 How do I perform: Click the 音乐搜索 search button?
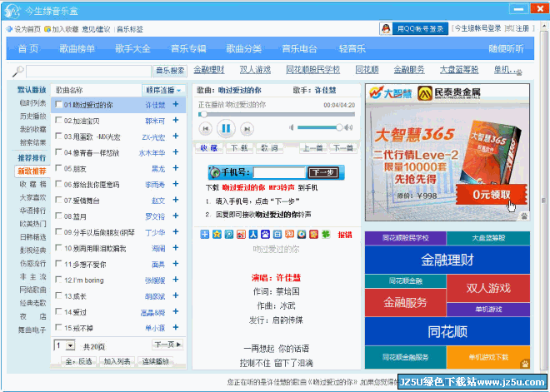pos(170,71)
